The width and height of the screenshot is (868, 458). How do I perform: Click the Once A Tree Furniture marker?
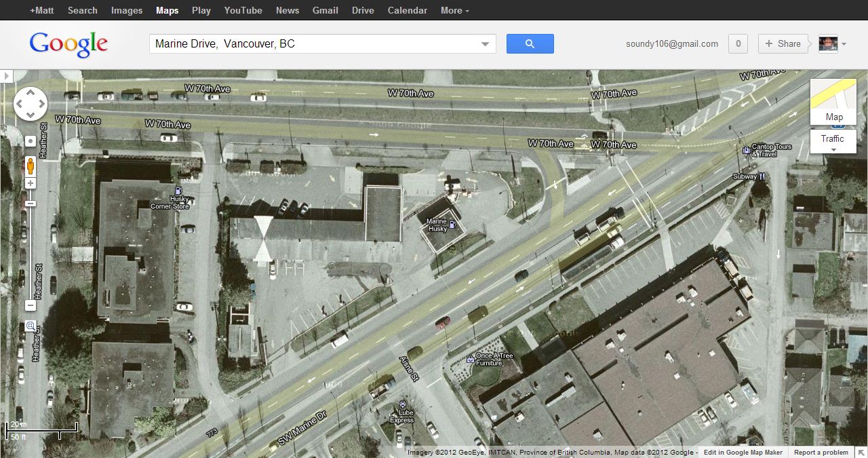click(x=470, y=359)
